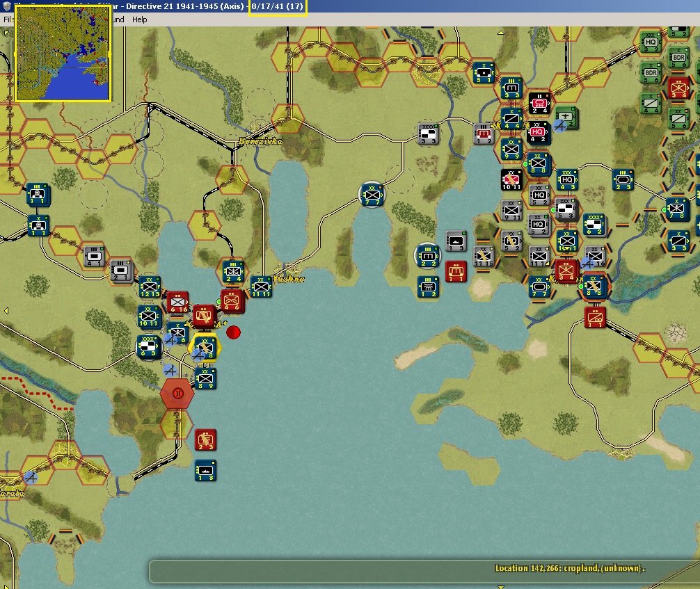Click the red circle marker in the sea
This screenshot has height=589, width=700.
(233, 332)
